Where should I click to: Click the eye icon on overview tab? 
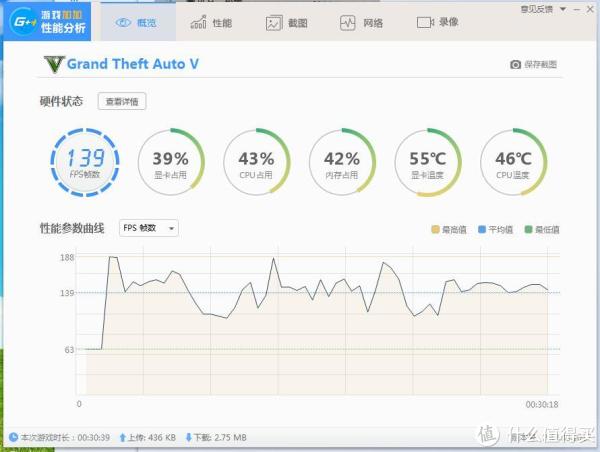(123, 23)
